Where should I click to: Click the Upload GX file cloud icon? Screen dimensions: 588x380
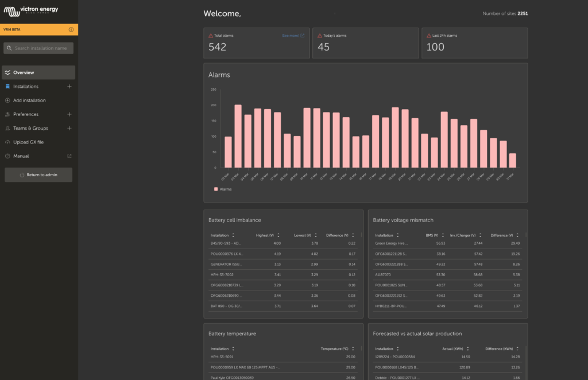pyautogui.click(x=7, y=142)
